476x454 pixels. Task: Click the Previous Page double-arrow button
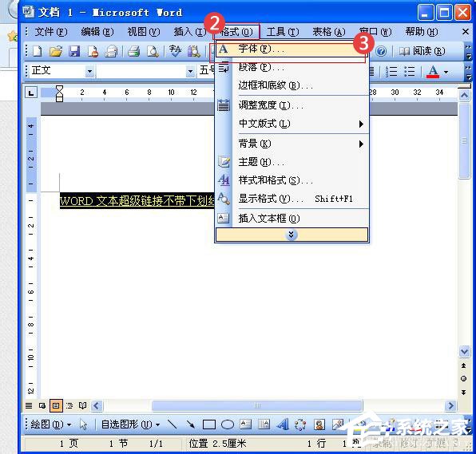point(463,365)
